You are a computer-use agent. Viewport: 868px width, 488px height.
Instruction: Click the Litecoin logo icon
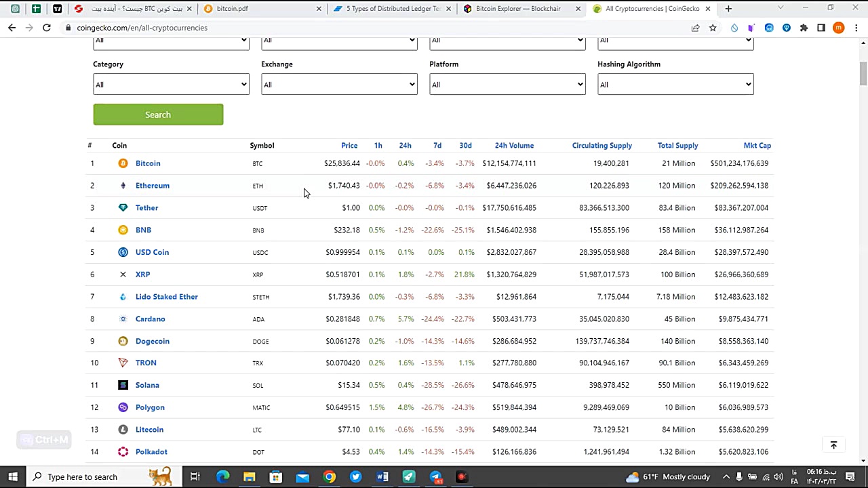[x=123, y=430]
